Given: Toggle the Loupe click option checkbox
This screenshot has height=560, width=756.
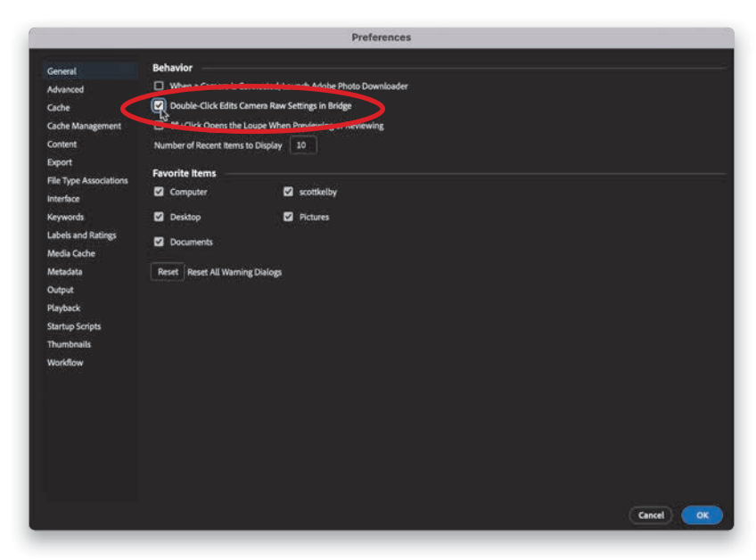Looking at the screenshot, I should [159, 127].
